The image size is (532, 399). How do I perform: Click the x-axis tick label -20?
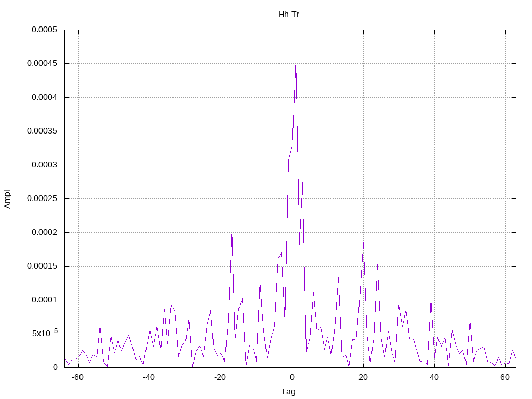[x=220, y=377]
